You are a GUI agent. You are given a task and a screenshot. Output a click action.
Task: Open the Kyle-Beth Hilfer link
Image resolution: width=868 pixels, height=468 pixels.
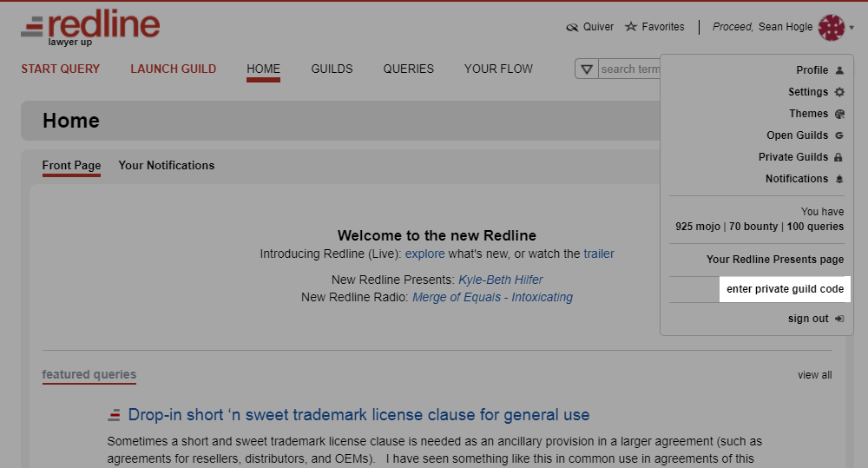[501, 280]
